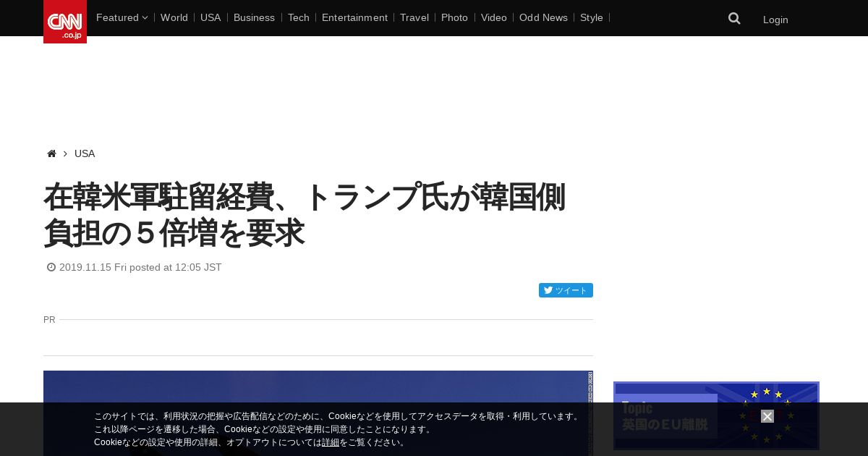The height and width of the screenshot is (456, 868).
Task: Open the Tech section
Action: pos(298,17)
